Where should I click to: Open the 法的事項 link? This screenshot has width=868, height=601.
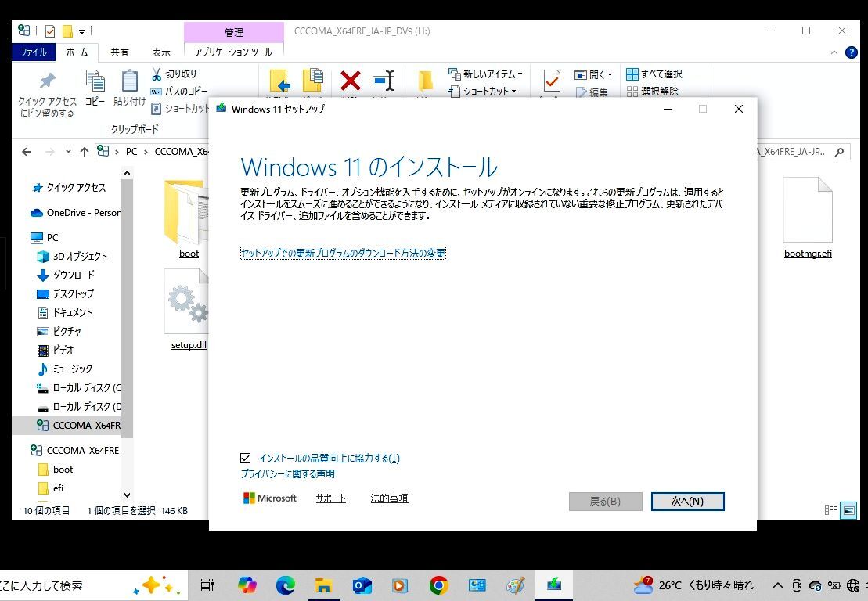point(389,498)
